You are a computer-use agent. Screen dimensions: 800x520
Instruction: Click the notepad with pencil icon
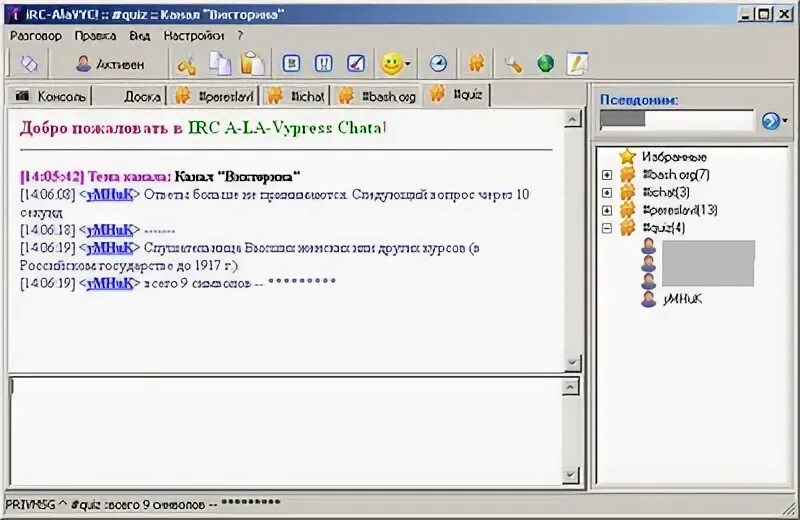coord(578,64)
